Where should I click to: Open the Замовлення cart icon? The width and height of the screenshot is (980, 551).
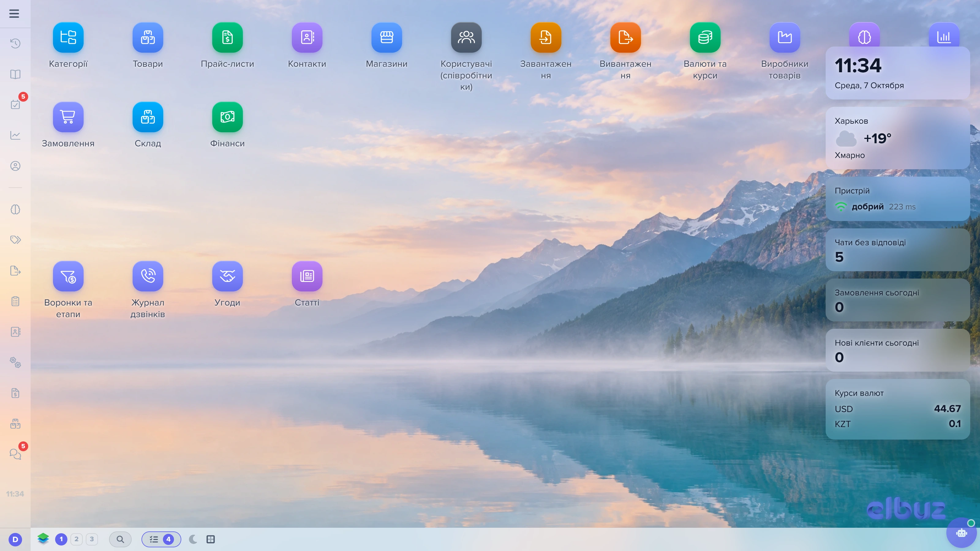(x=68, y=117)
